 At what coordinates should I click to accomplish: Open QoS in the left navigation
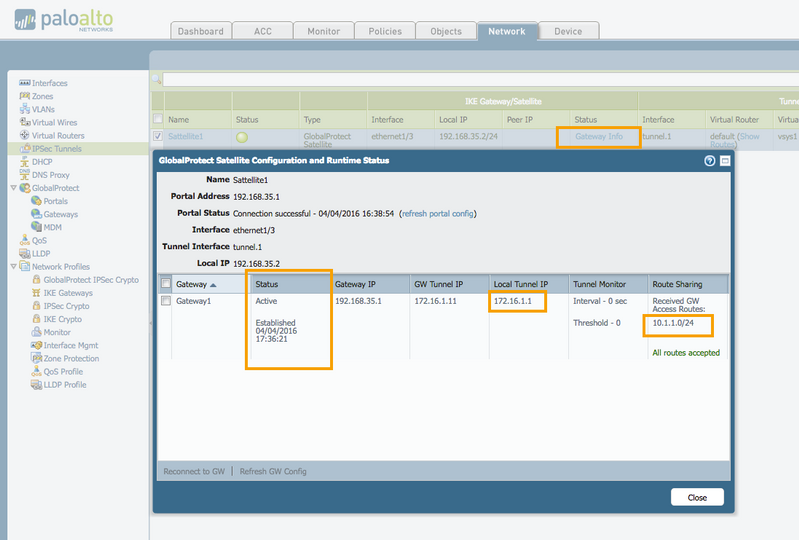pos(39,240)
